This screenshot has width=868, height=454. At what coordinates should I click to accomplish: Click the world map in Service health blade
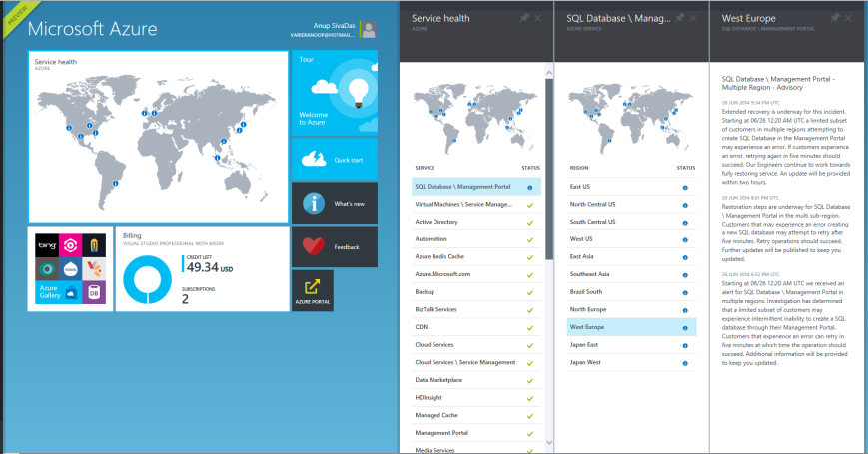coord(475,120)
